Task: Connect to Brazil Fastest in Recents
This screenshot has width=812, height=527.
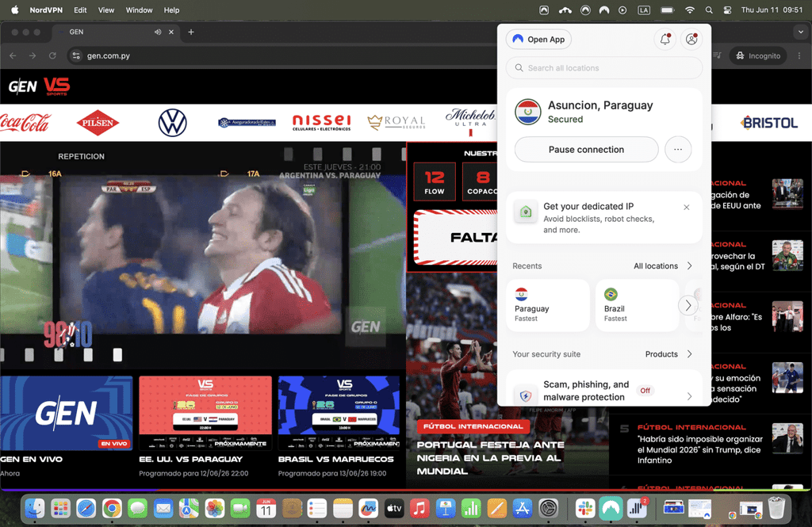Action: [637, 305]
